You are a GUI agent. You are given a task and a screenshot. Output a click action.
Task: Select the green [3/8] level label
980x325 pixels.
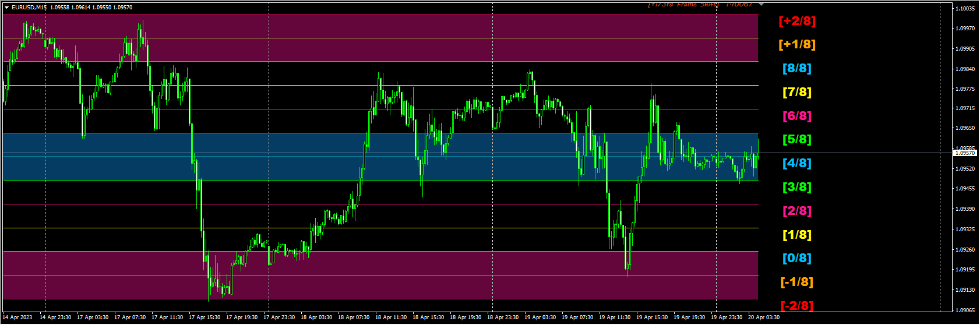797,187
